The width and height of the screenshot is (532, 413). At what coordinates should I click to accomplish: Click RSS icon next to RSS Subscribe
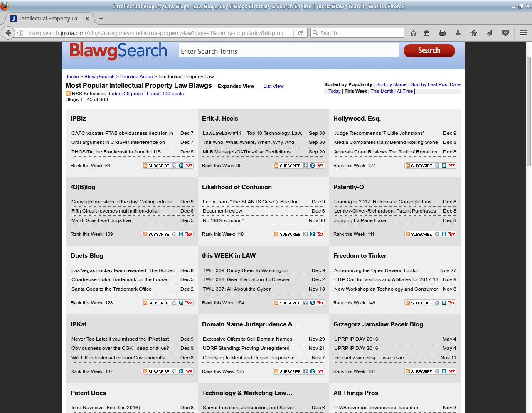(x=68, y=94)
